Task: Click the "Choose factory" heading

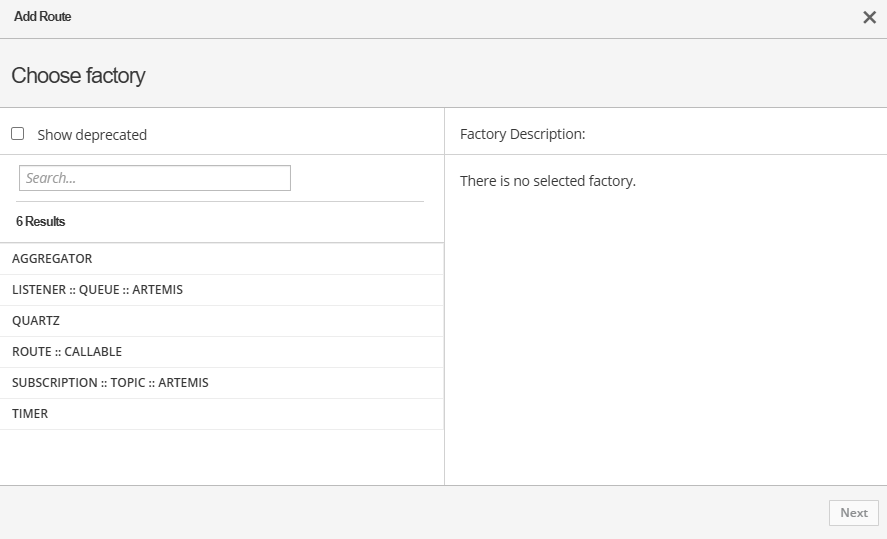Action: 78,76
